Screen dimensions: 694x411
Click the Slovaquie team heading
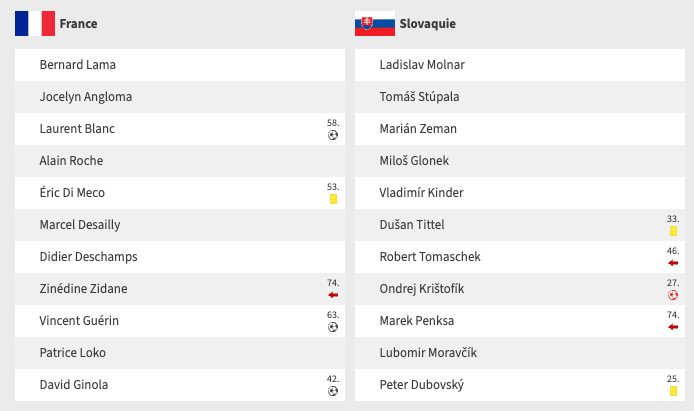(427, 23)
